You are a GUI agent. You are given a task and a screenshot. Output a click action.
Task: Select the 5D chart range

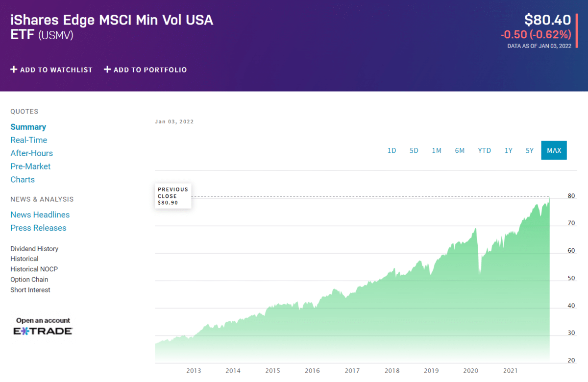point(414,150)
